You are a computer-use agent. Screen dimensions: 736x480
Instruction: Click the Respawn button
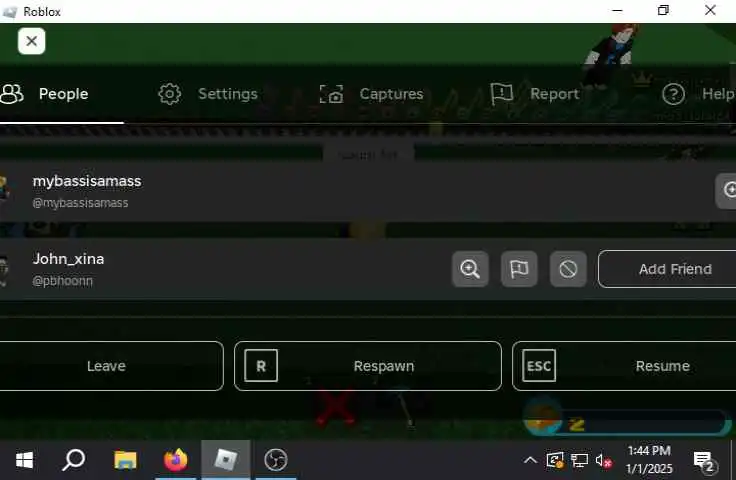tap(368, 366)
